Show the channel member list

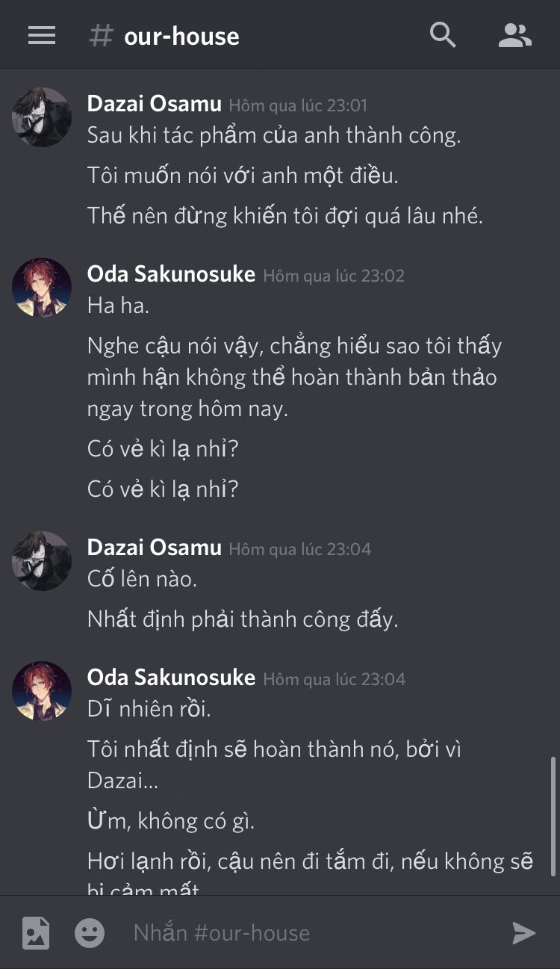pyautogui.click(x=514, y=35)
